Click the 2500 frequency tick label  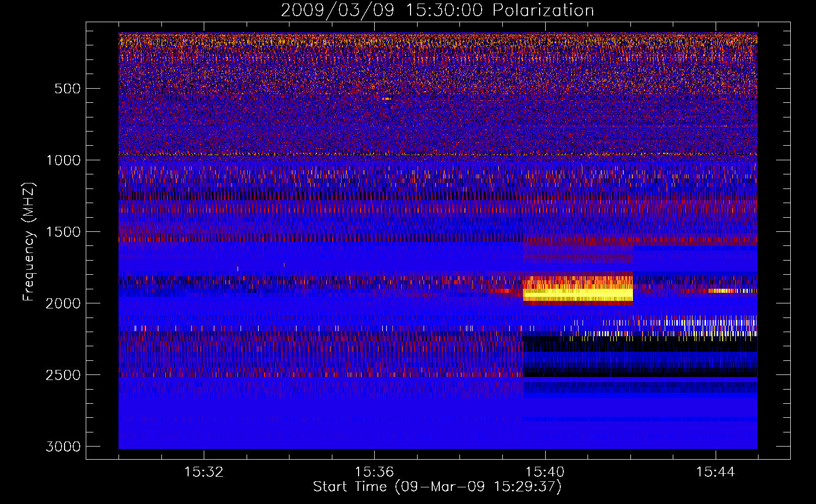(63, 375)
